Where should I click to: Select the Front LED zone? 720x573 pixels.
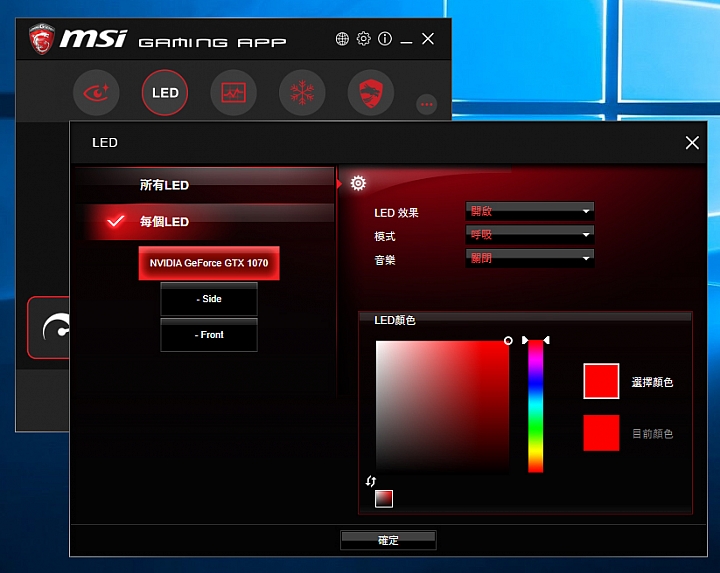pos(209,335)
